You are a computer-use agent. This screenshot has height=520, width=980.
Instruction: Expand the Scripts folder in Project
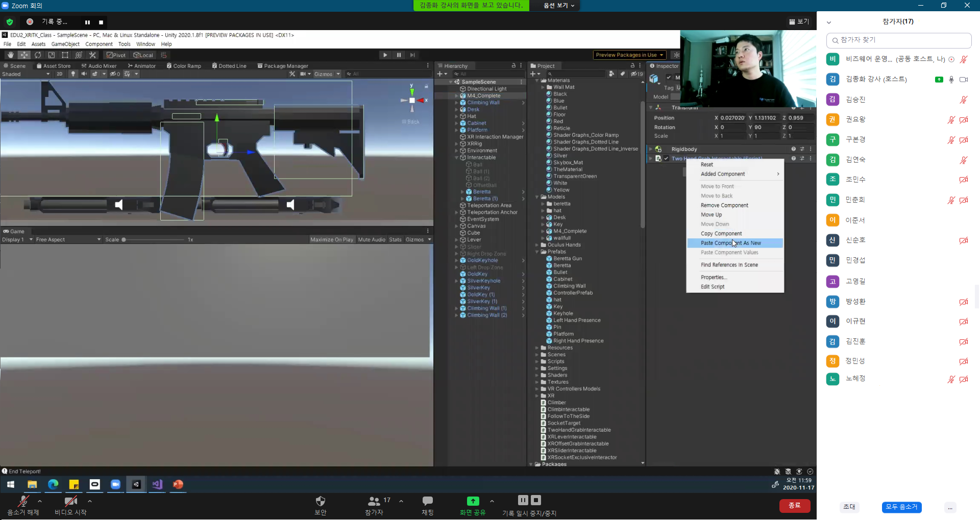(537, 361)
